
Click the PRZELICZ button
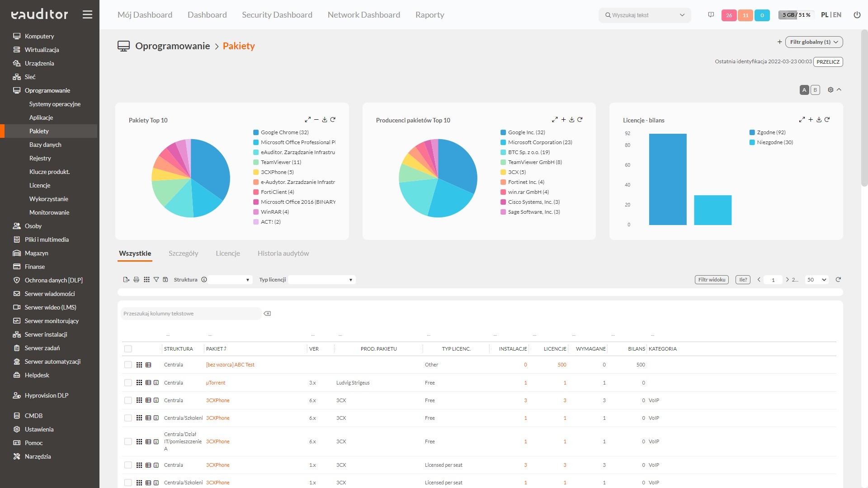coord(828,62)
